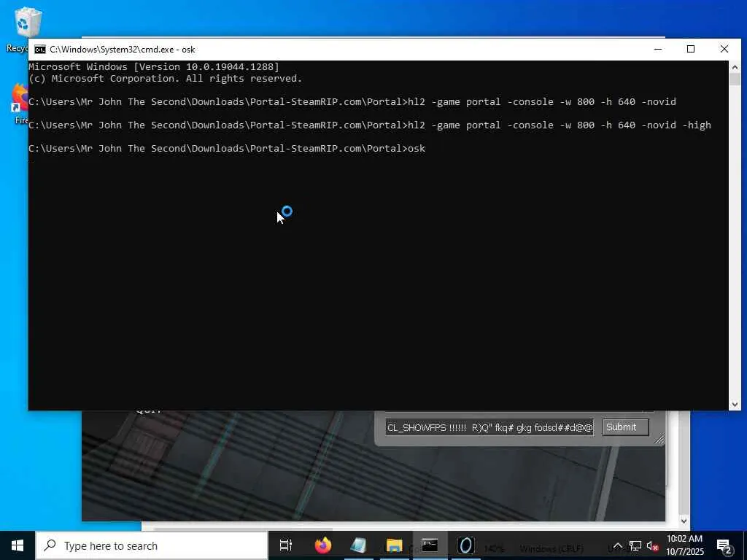Open the cmd.exe title bar system icon
The width and height of the screenshot is (747, 560).
click(x=40, y=50)
